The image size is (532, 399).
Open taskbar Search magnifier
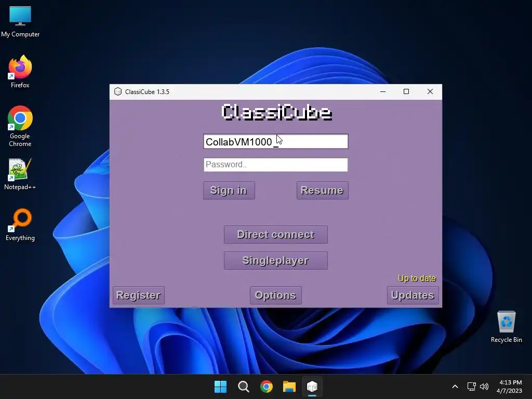pos(243,387)
